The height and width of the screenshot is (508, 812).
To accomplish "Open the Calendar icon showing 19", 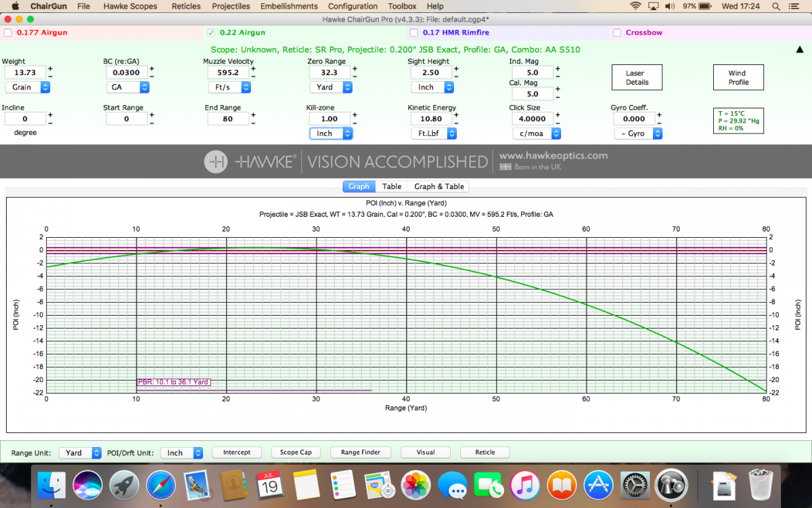I will [x=269, y=485].
